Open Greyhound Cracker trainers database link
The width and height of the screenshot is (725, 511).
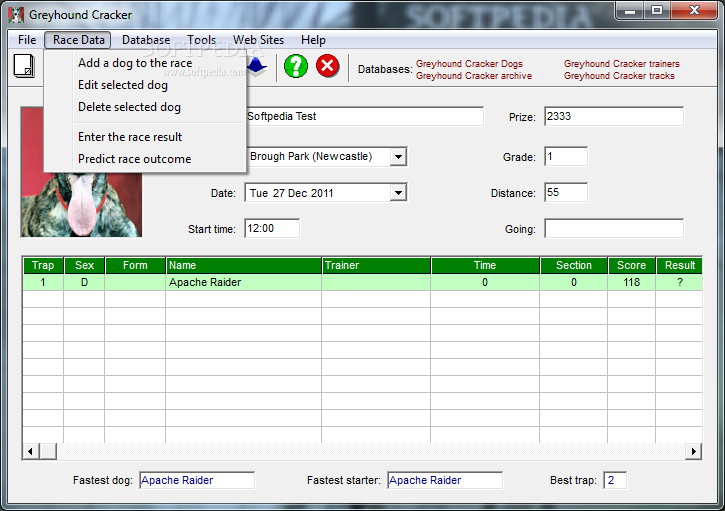point(621,64)
